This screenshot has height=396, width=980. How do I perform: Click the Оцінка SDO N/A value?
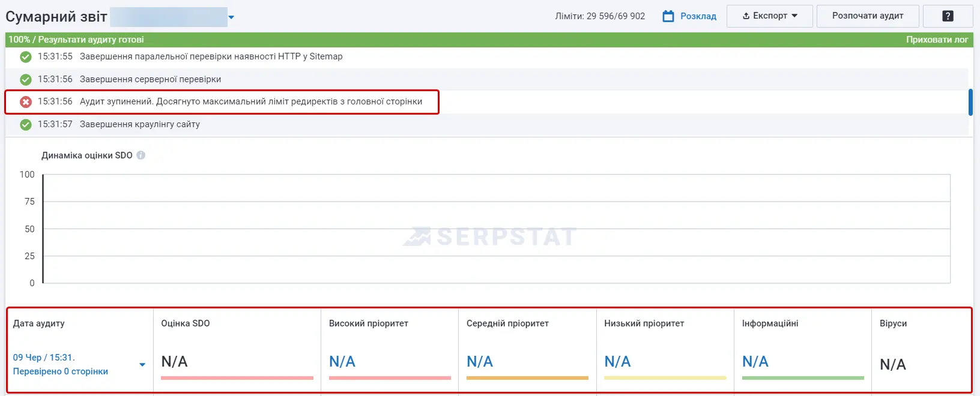tap(175, 362)
